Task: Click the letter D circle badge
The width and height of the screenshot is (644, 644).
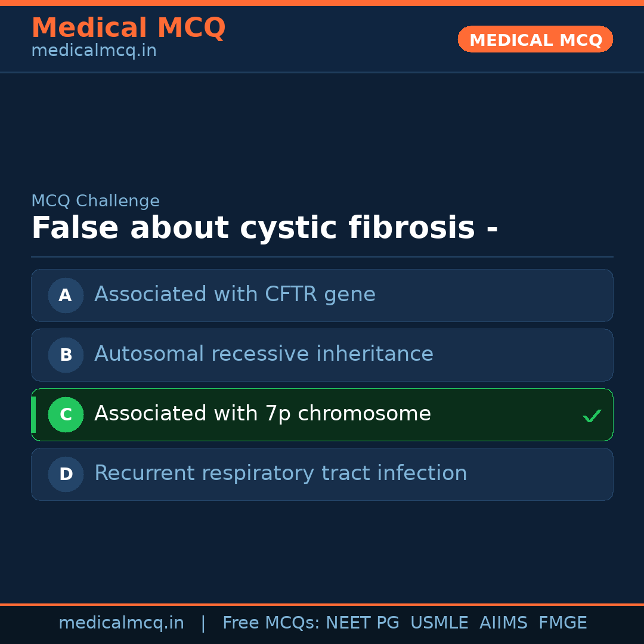Action: [66, 474]
